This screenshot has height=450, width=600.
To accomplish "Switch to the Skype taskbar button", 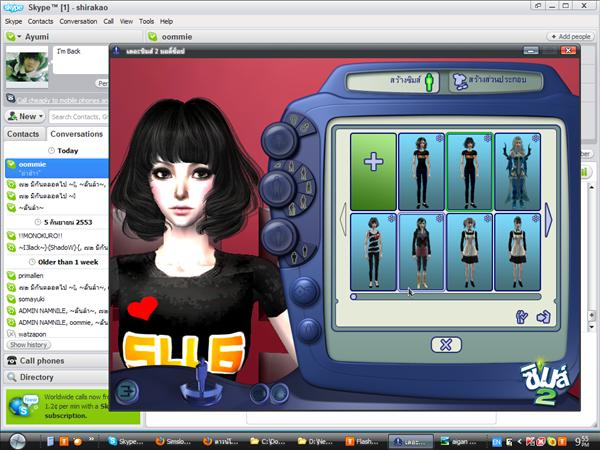I will (126, 442).
